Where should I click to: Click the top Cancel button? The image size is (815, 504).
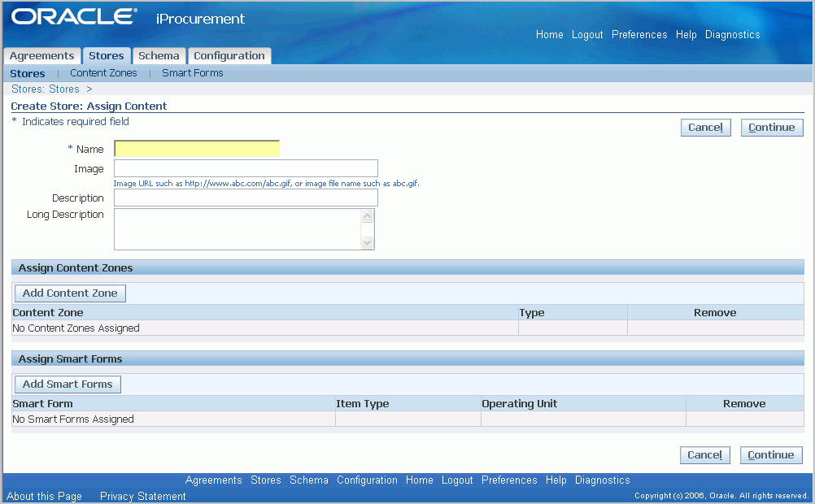pos(705,128)
